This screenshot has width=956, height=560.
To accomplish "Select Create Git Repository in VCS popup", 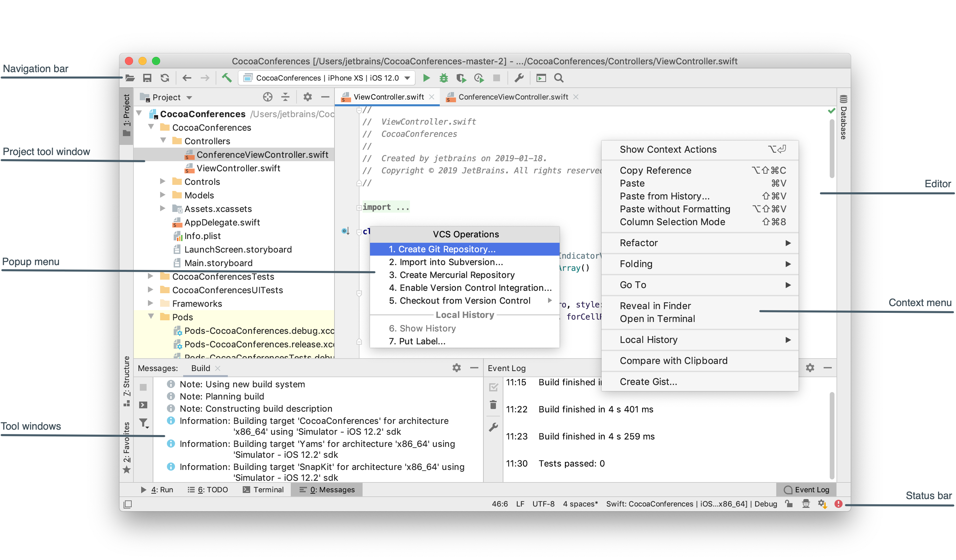I will (x=464, y=249).
